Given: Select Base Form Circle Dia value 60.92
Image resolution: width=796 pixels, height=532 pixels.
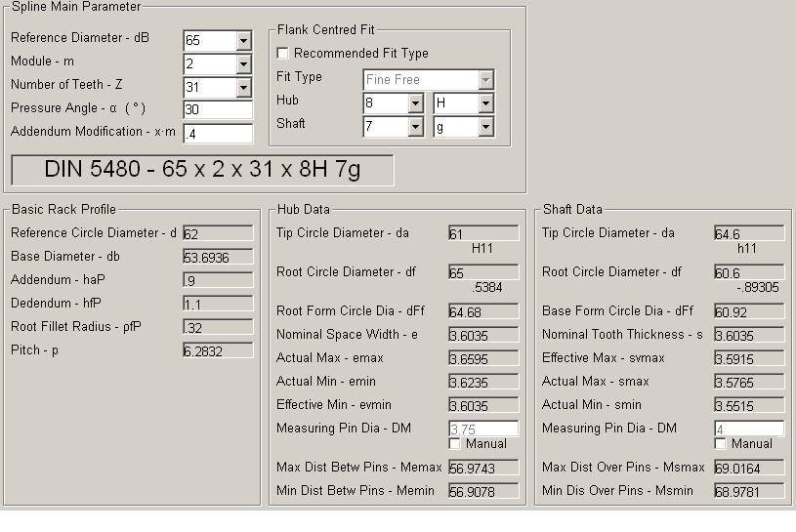Looking at the screenshot, I should coord(749,311).
